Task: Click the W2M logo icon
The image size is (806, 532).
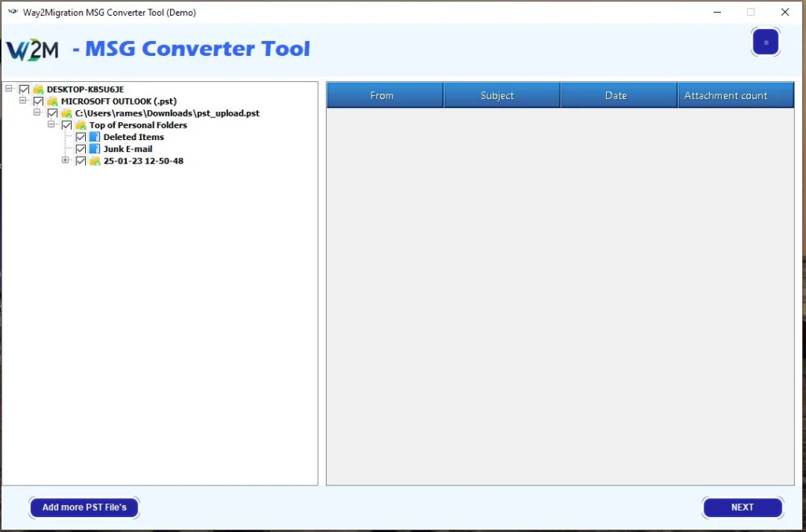Action: click(32, 50)
